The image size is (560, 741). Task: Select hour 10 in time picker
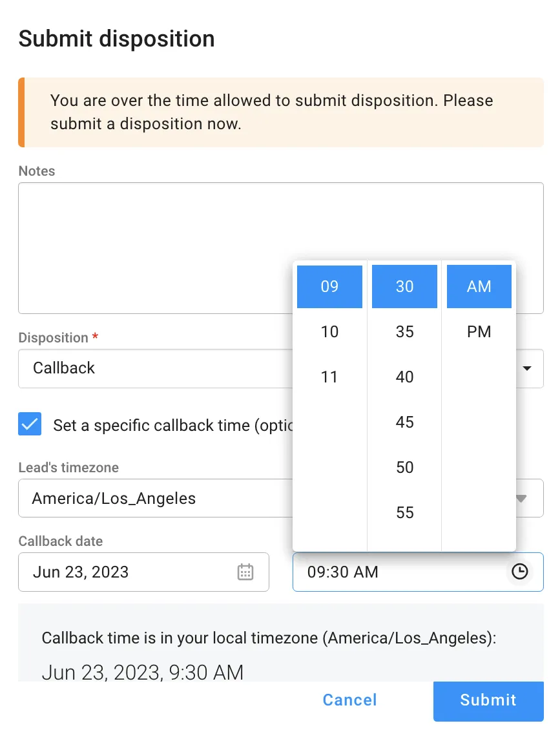329,332
